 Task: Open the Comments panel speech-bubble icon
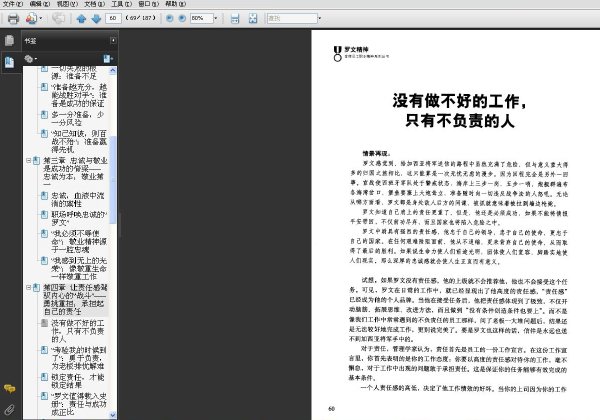click(x=10, y=389)
